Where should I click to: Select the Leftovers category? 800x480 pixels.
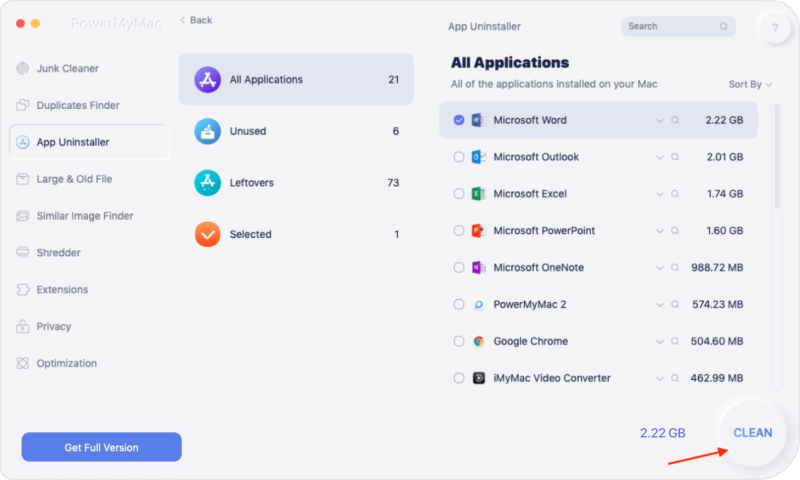296,183
